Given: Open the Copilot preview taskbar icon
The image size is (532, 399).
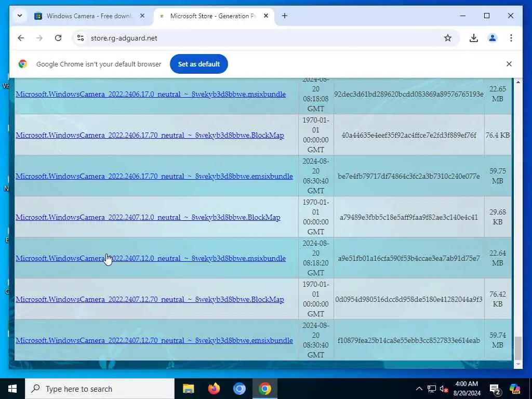Looking at the screenshot, I should (515, 389).
